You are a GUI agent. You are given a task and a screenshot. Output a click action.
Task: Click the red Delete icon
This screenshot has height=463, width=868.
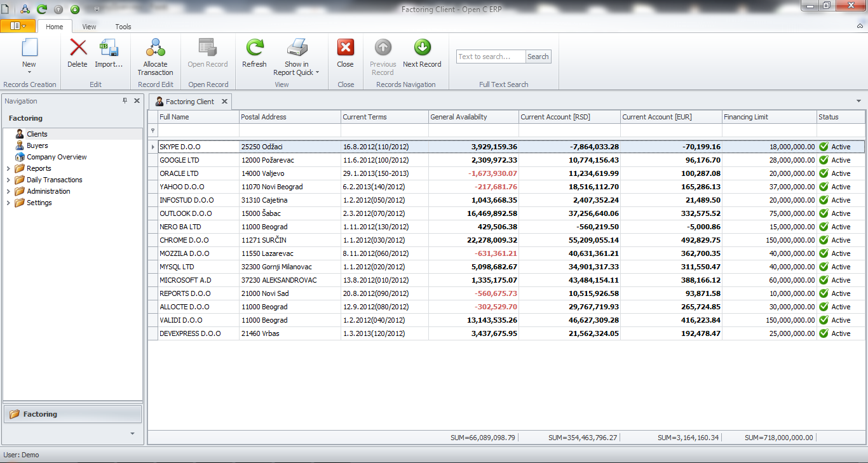78,48
